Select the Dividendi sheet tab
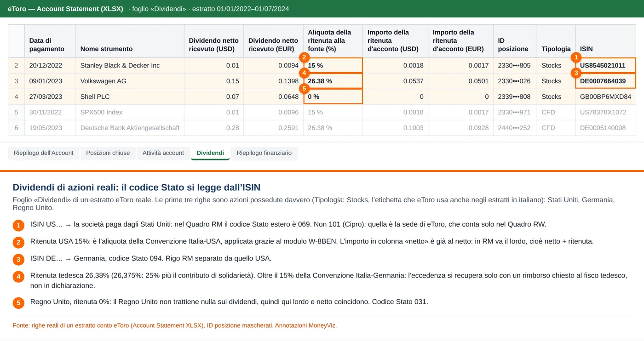This screenshot has height=341, width=644. point(210,153)
